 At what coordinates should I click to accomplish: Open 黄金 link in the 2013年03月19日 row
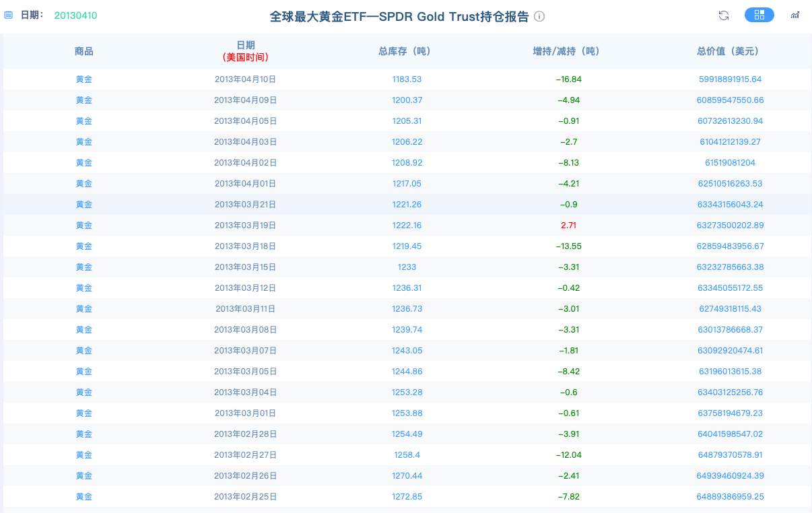tap(84, 226)
